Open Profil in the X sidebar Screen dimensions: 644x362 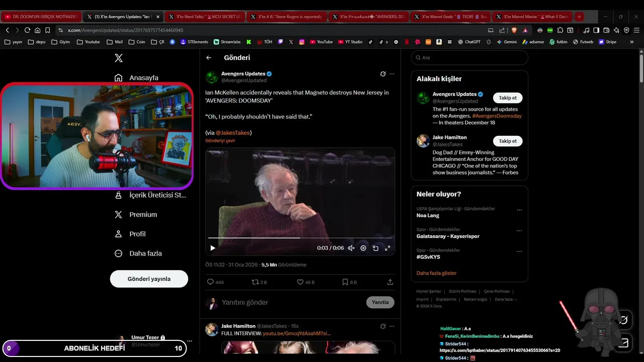tap(130, 234)
